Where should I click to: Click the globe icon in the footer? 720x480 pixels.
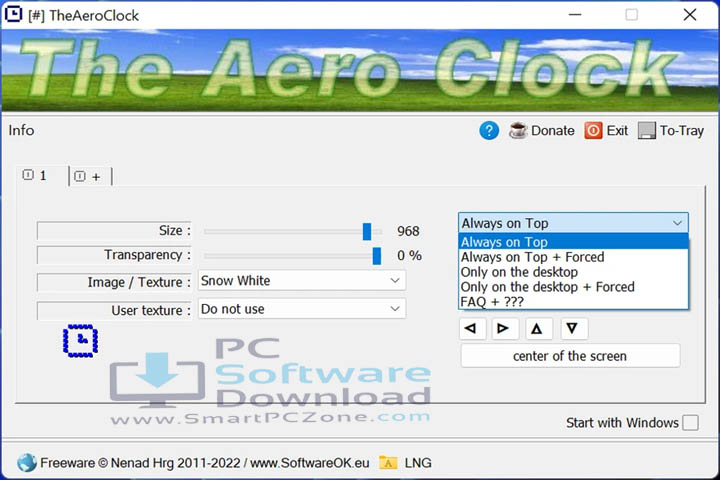(x=27, y=463)
